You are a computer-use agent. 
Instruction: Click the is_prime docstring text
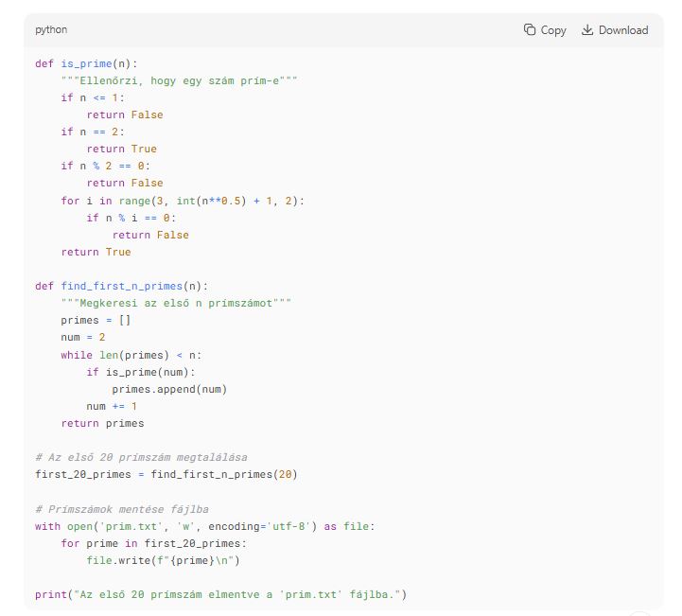tap(179, 80)
